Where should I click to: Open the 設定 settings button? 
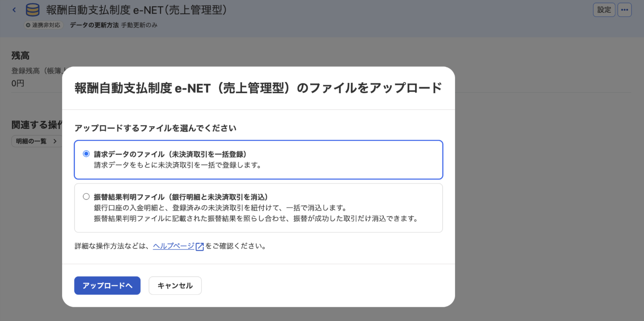pos(604,10)
